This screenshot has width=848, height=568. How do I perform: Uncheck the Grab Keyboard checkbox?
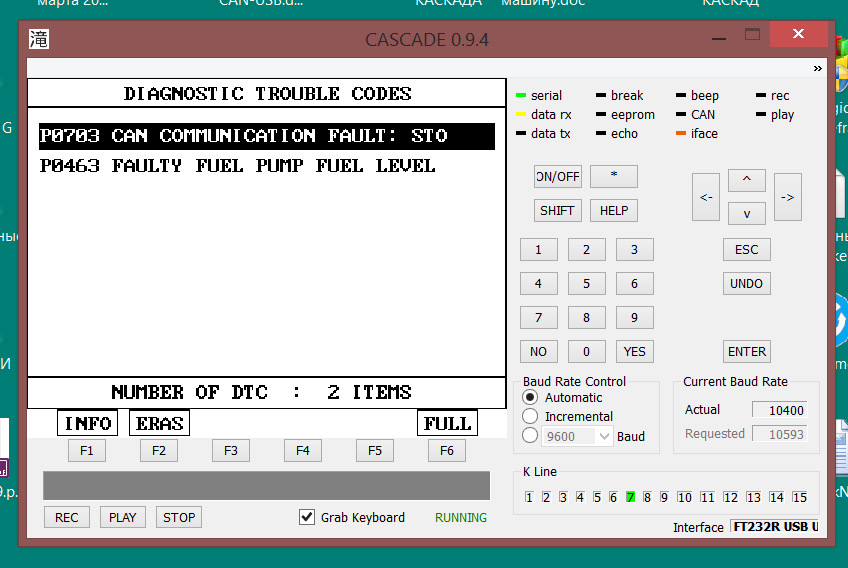(307, 517)
